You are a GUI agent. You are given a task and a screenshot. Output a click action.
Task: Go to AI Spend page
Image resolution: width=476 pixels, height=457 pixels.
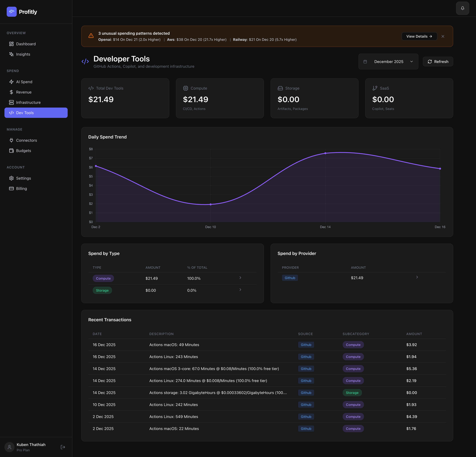[x=24, y=82]
